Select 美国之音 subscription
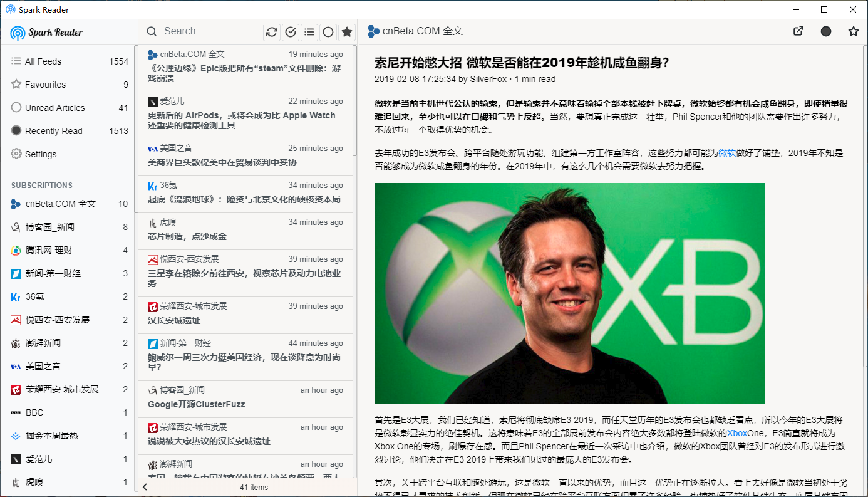The image size is (868, 497). click(69, 366)
